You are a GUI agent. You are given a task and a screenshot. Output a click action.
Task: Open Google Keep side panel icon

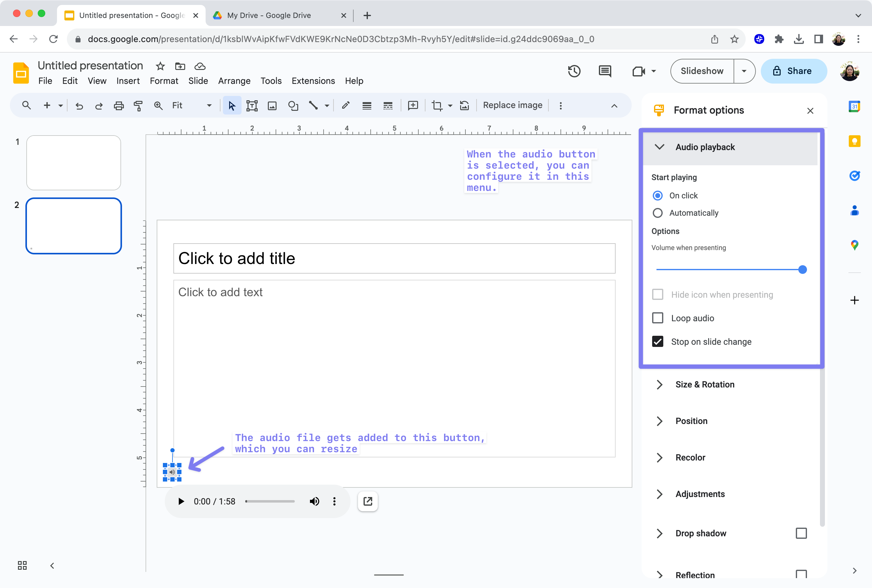[x=854, y=141]
